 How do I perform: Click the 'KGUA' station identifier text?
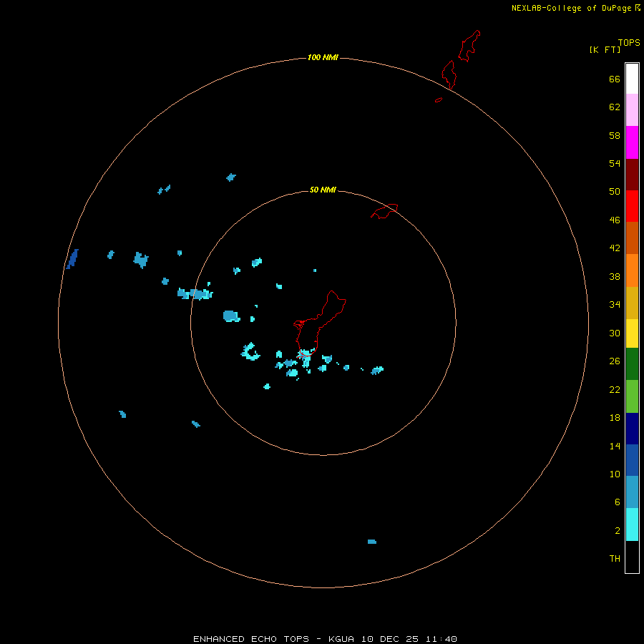pos(343,639)
